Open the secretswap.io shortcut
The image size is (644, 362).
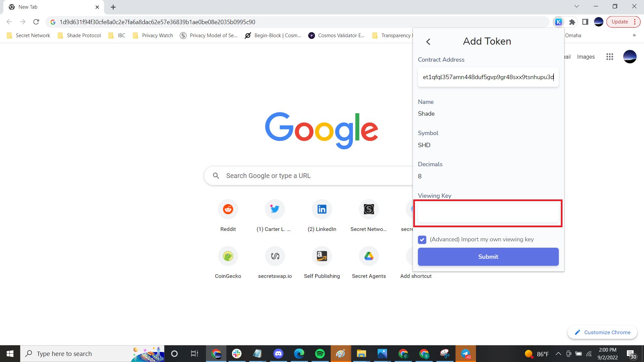pyautogui.click(x=275, y=262)
